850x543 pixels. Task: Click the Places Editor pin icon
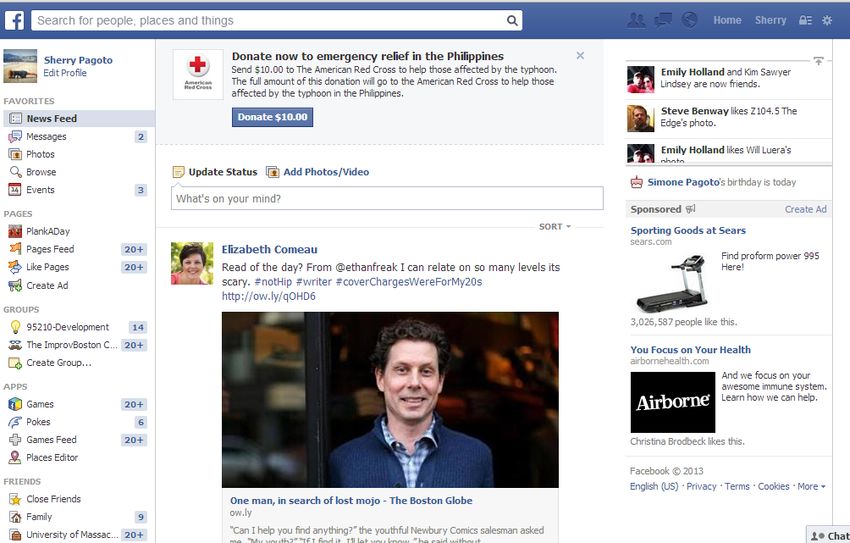click(x=15, y=458)
